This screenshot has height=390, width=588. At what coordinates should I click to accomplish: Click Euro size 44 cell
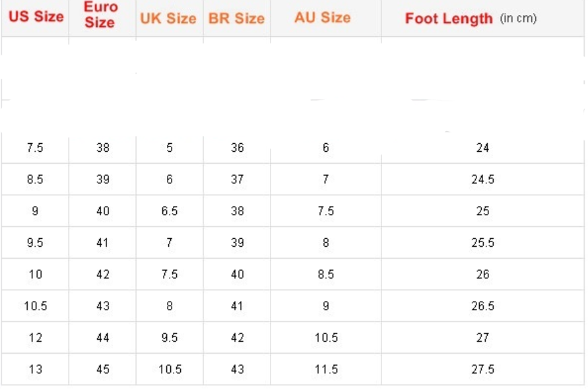103,338
